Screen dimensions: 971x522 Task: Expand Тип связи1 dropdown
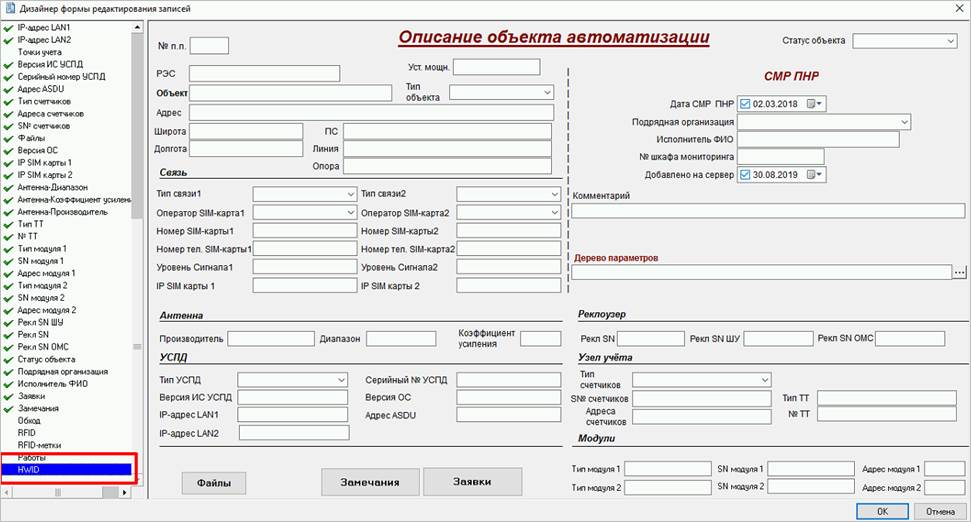click(351, 194)
